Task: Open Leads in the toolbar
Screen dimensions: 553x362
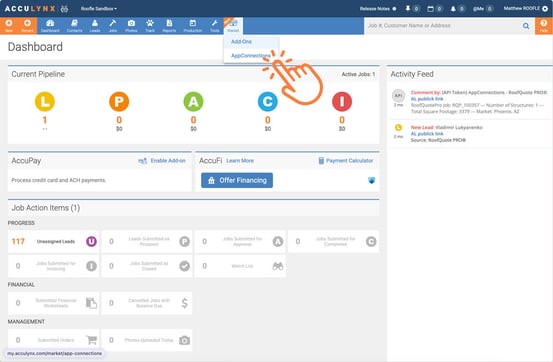Action: pos(95,26)
